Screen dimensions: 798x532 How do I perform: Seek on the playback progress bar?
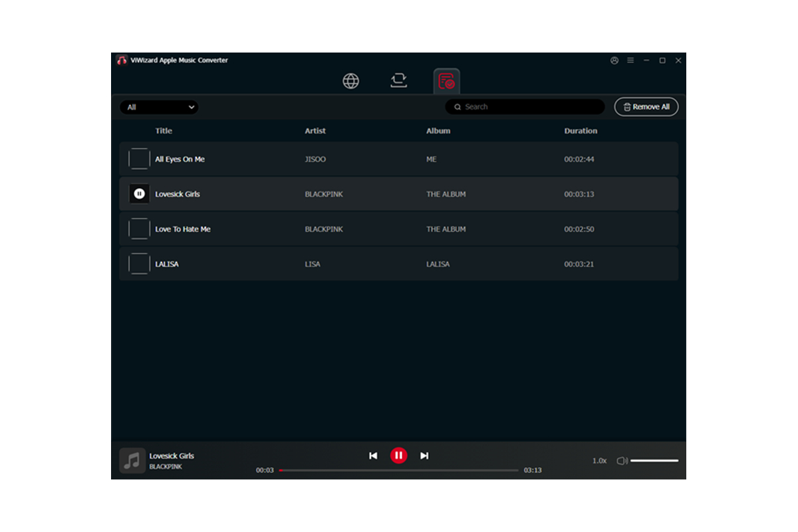[399, 470]
